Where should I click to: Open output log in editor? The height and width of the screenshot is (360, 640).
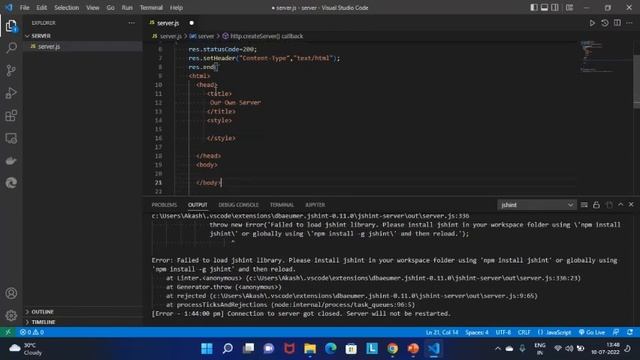coord(609,205)
